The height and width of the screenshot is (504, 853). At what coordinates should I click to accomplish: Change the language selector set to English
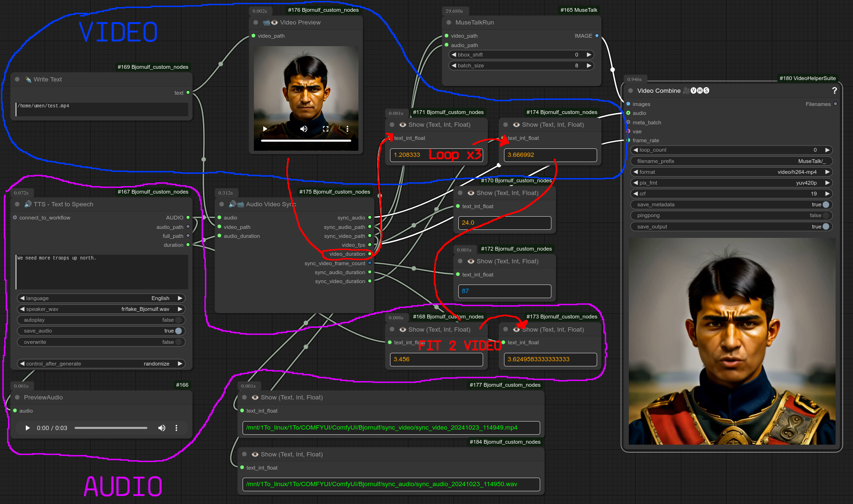101,298
